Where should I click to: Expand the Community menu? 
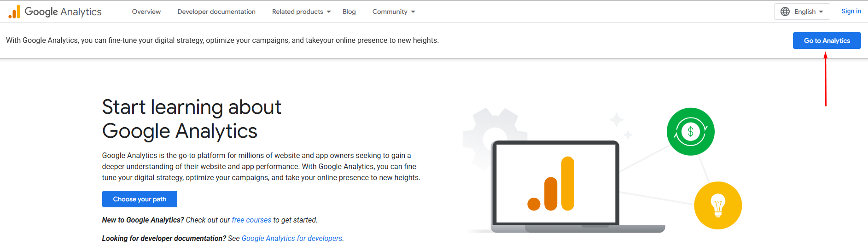pyautogui.click(x=394, y=12)
